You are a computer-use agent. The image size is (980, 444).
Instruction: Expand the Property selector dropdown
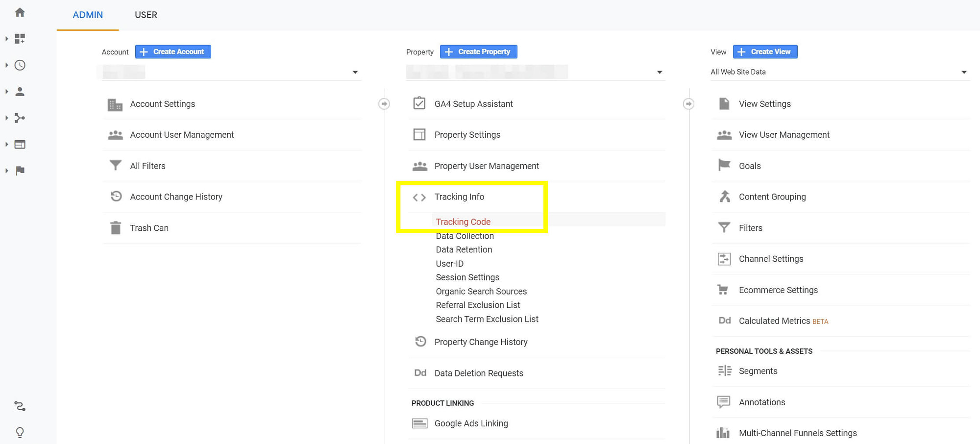pos(660,72)
